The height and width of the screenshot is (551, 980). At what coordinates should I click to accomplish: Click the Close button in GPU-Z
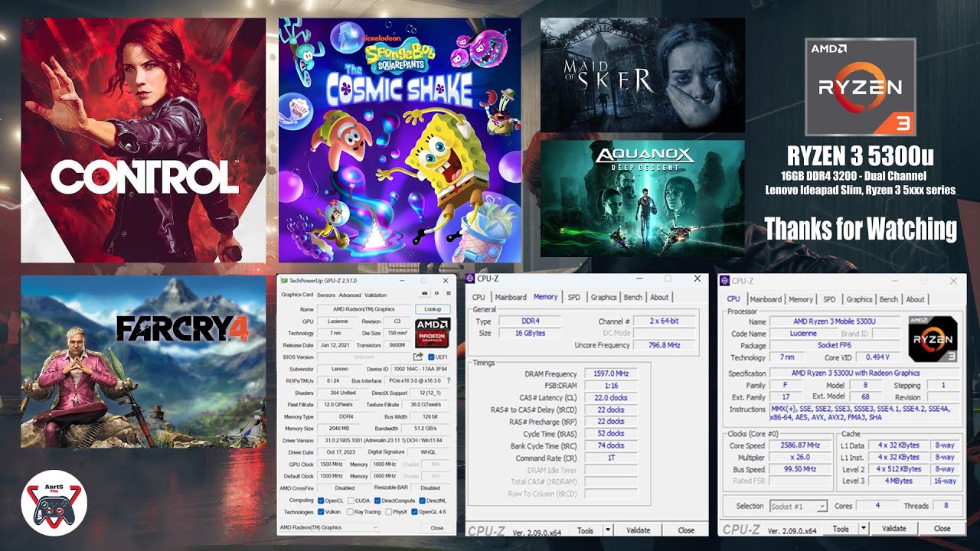click(436, 527)
